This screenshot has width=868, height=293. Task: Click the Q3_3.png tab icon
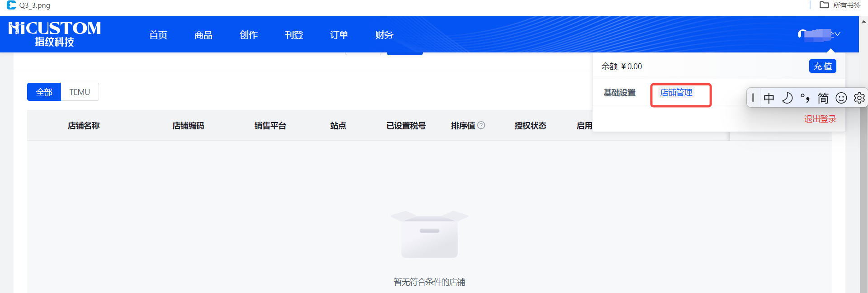tap(11, 5)
